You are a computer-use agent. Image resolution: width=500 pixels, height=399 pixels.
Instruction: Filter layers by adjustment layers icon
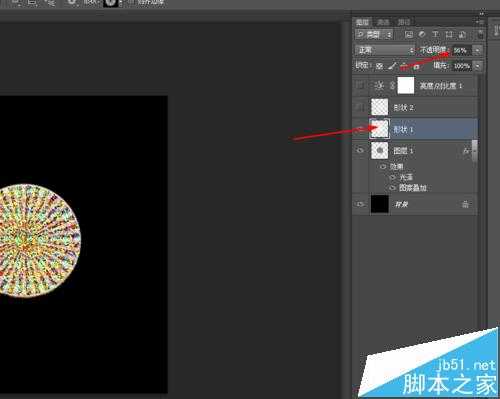tap(422, 34)
